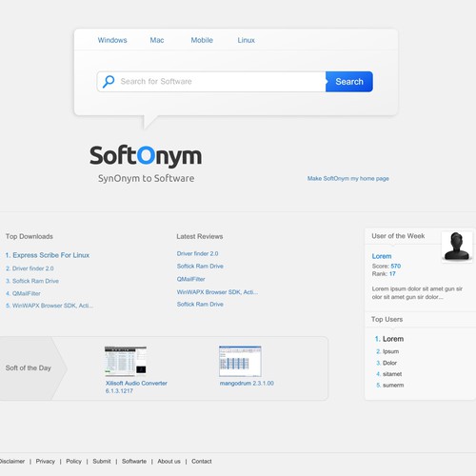This screenshot has height=476, width=476.
Task: Open the mangodrum 2.3.1.00 link
Action: 247,384
